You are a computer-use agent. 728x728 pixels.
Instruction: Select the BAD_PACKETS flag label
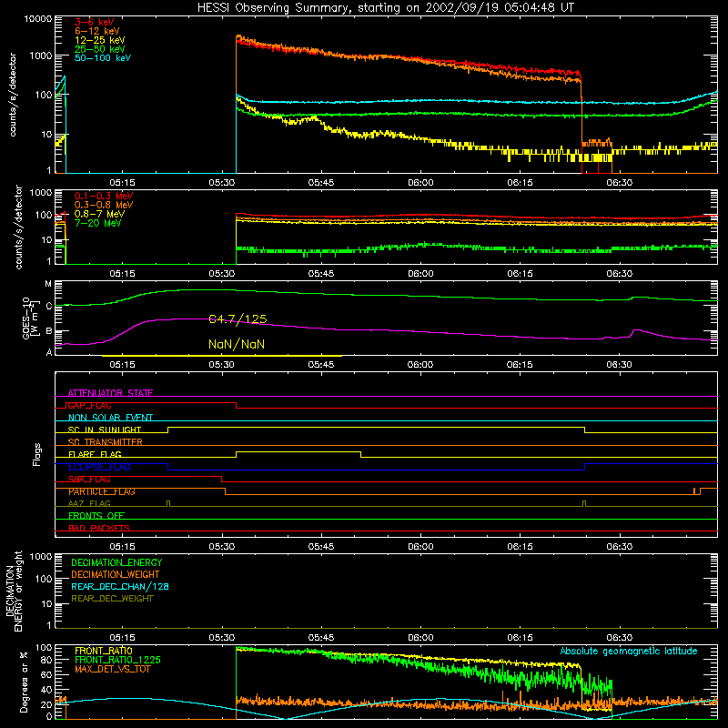coord(99,528)
